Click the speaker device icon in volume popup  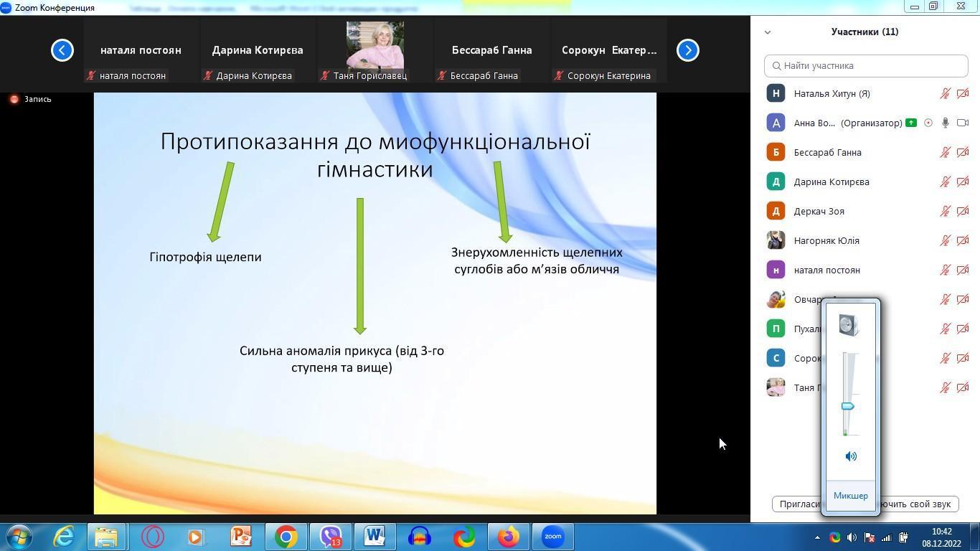(x=849, y=326)
